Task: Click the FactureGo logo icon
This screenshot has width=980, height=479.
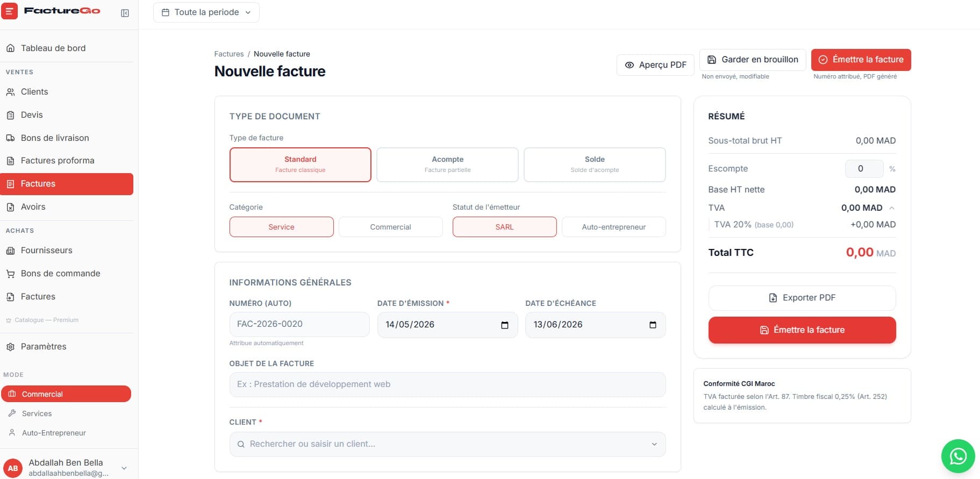Action: [10, 11]
